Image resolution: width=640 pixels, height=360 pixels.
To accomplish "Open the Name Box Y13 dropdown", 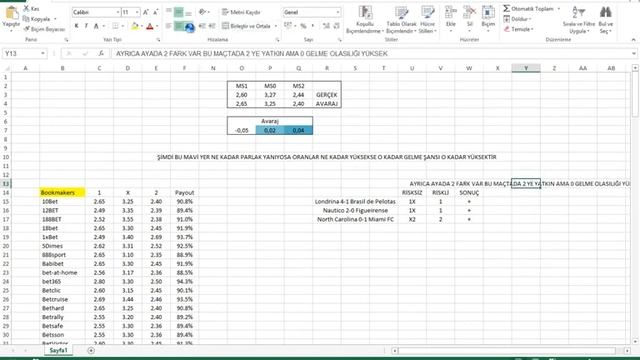I will click(x=42, y=53).
